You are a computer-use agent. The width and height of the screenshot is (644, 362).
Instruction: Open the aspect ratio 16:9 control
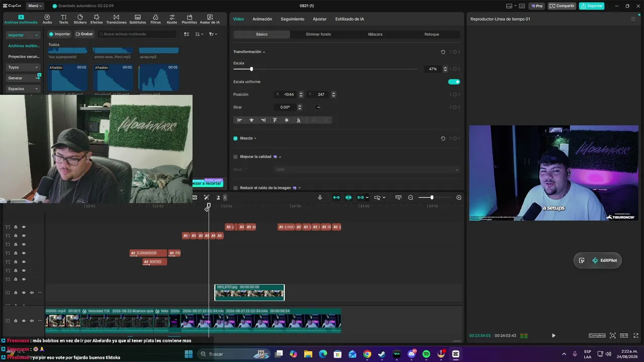pos(624,335)
